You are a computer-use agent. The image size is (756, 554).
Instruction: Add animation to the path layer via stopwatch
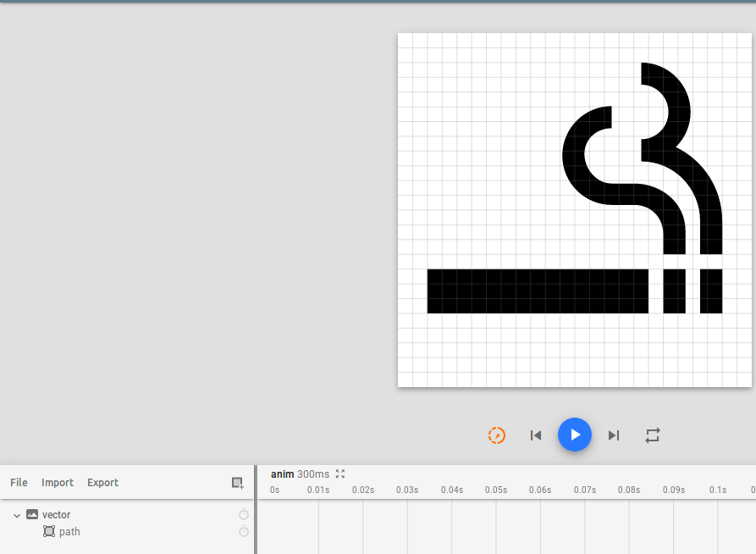point(244,532)
